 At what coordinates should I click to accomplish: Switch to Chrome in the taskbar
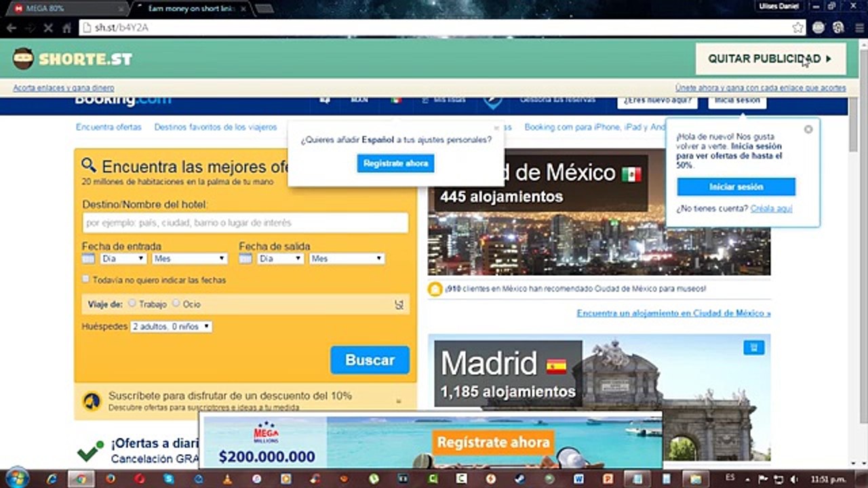pyautogui.click(x=81, y=479)
